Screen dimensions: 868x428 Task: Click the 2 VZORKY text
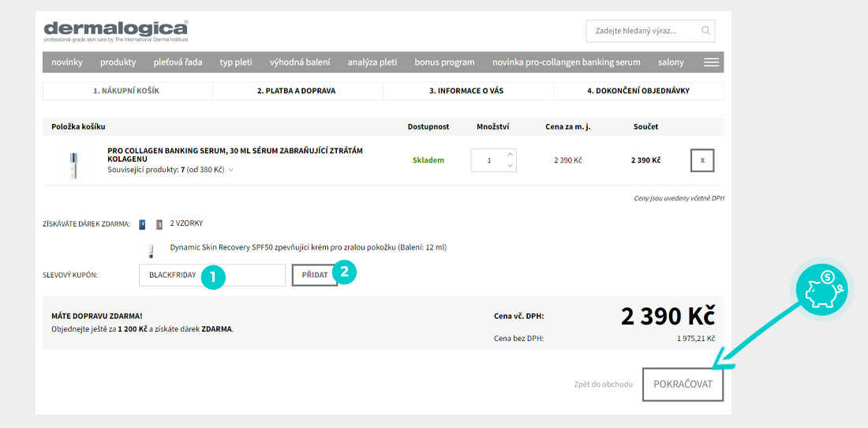[x=186, y=223]
